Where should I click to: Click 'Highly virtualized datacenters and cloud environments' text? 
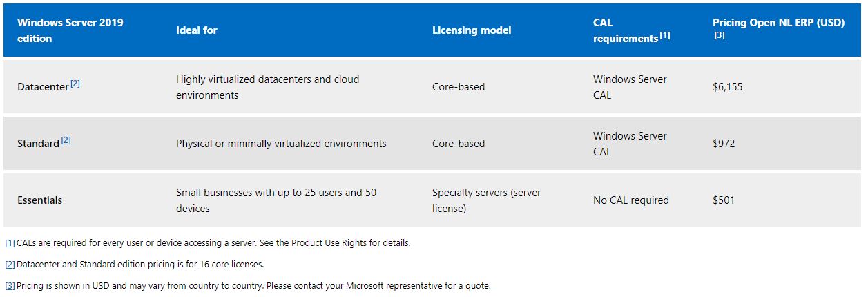point(267,87)
